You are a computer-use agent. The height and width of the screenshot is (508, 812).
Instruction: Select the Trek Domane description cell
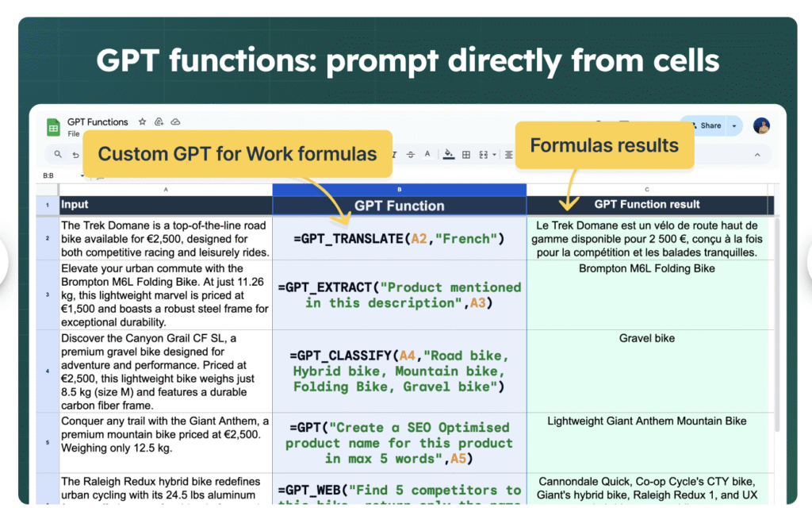(166, 238)
